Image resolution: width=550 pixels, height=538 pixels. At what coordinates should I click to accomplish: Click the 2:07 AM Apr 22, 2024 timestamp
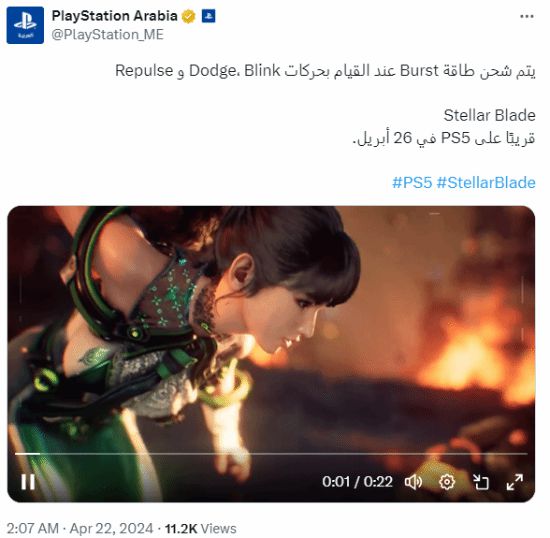80,529
